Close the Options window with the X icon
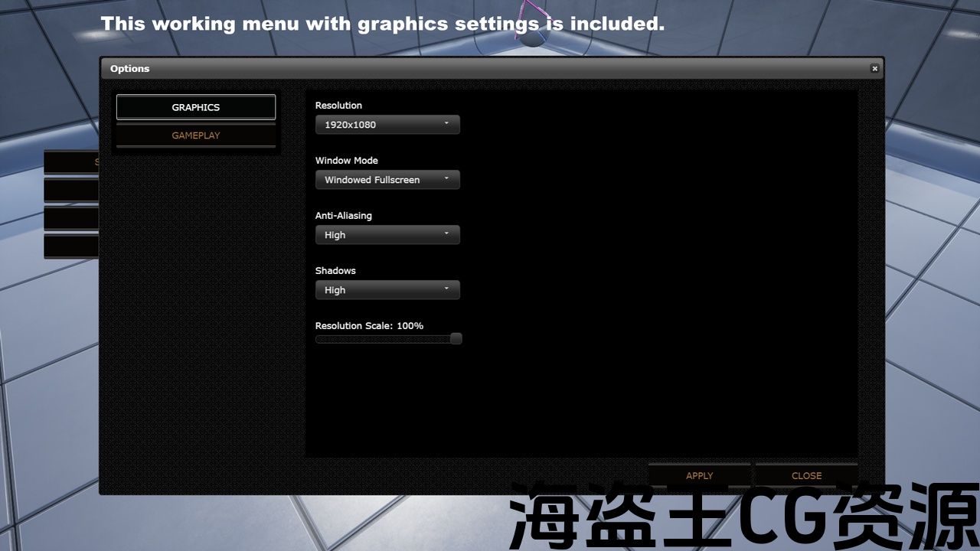Screen dimensions: 980x551 click(874, 69)
